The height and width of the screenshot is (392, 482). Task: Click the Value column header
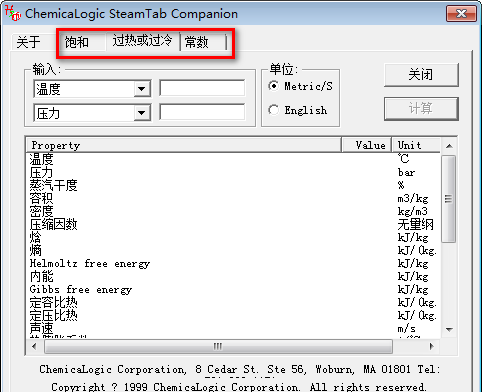tap(367, 145)
